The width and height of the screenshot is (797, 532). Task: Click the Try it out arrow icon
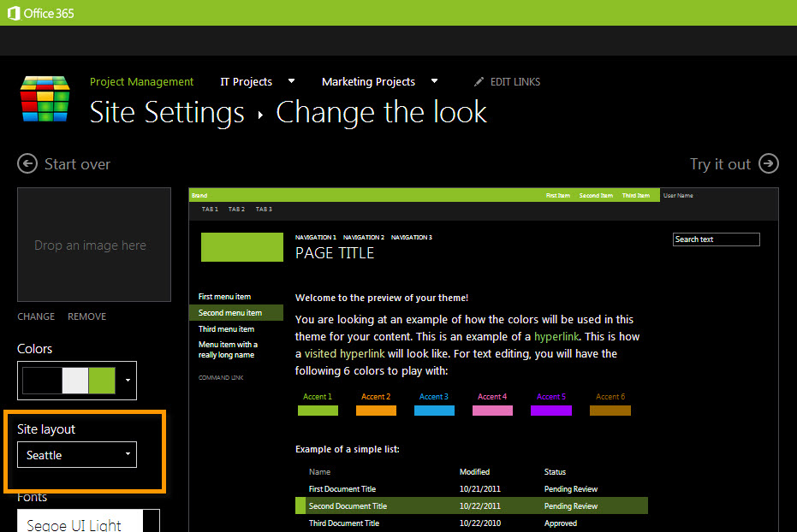768,163
